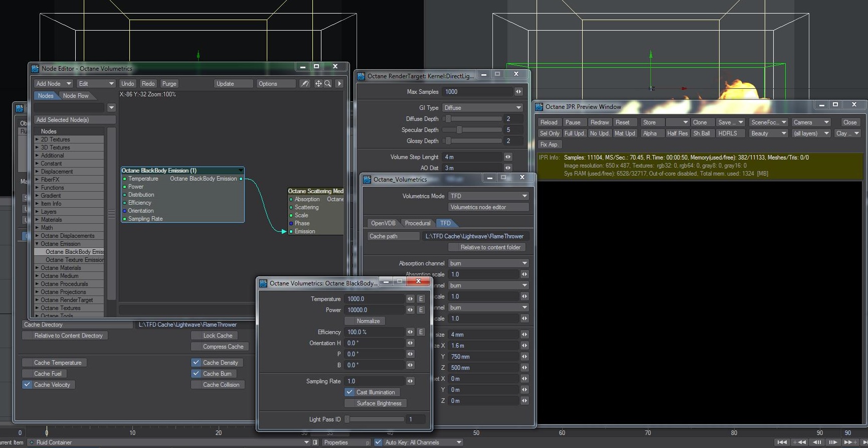Click the go-to-first-frame playback button

782,442
